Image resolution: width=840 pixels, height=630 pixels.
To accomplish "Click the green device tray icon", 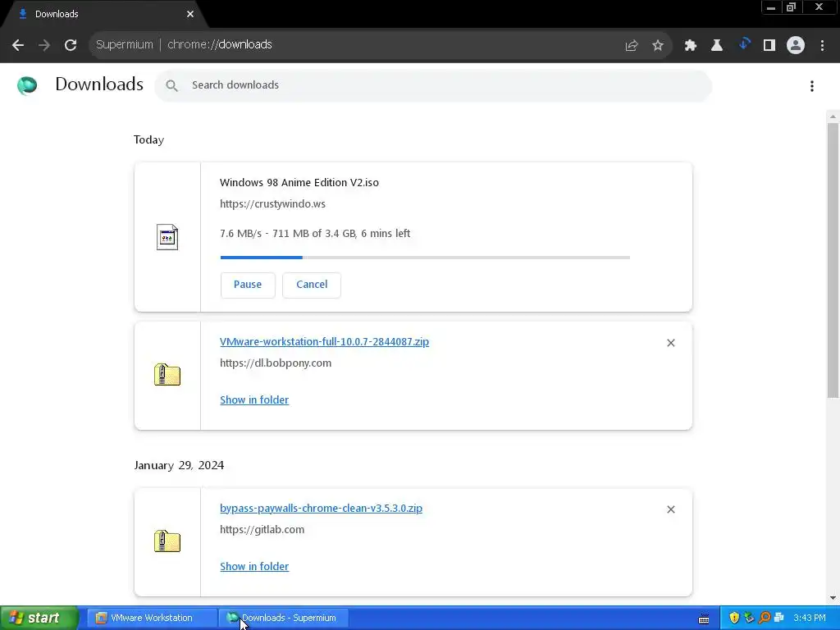I will click(x=750, y=618).
